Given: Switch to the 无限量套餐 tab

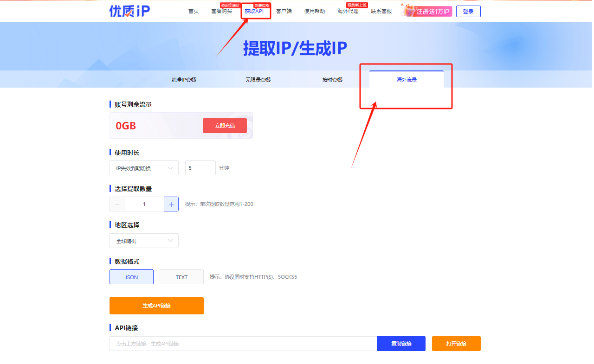Looking at the screenshot, I should tap(258, 80).
